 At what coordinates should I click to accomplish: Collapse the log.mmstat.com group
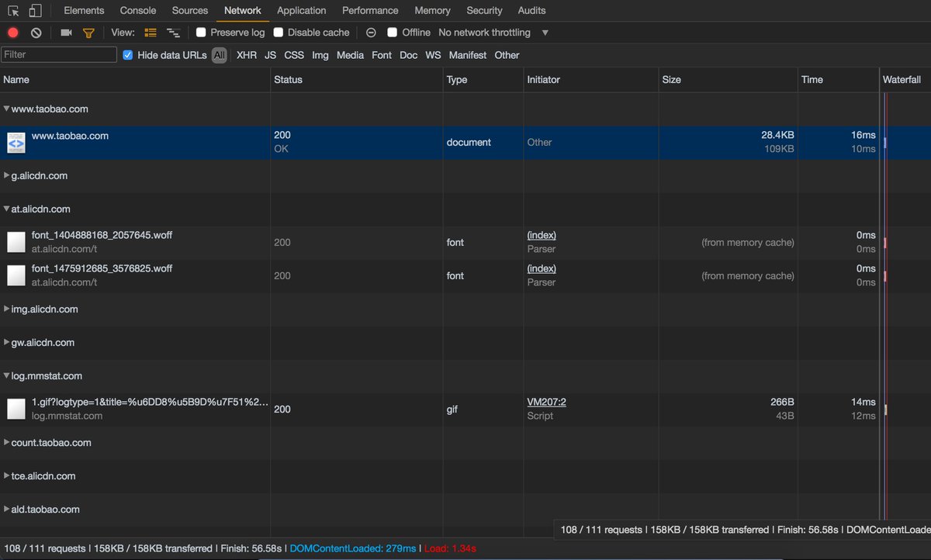pos(6,376)
